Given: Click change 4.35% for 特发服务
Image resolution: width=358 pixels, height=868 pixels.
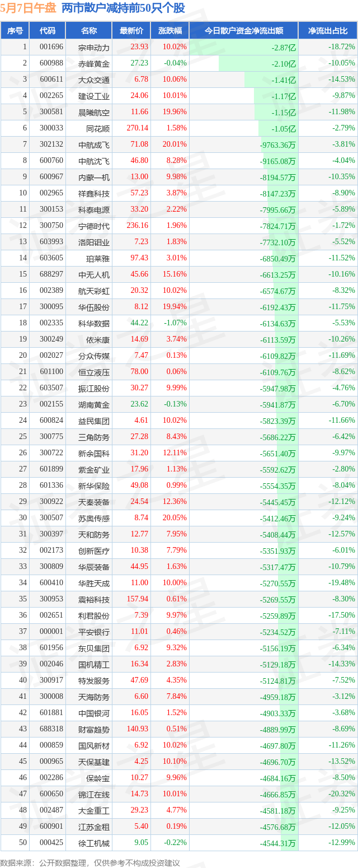Looking at the screenshot, I should pyautogui.click(x=176, y=680).
